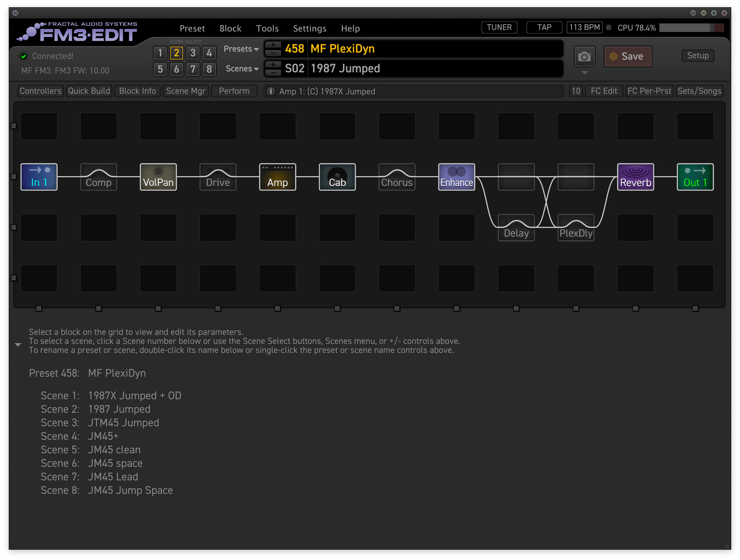Open the Tools menu
This screenshot has width=740, height=560.
point(267,29)
